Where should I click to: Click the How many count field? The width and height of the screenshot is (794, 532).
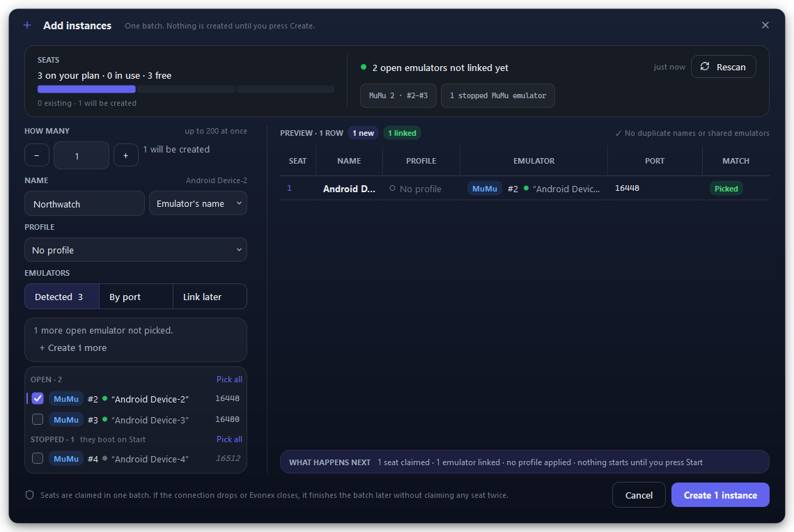pos(81,155)
